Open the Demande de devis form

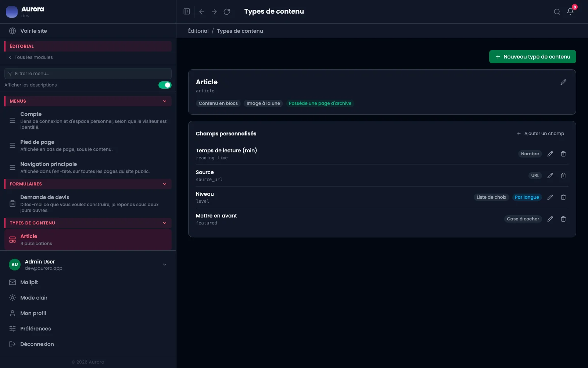[x=88, y=204]
